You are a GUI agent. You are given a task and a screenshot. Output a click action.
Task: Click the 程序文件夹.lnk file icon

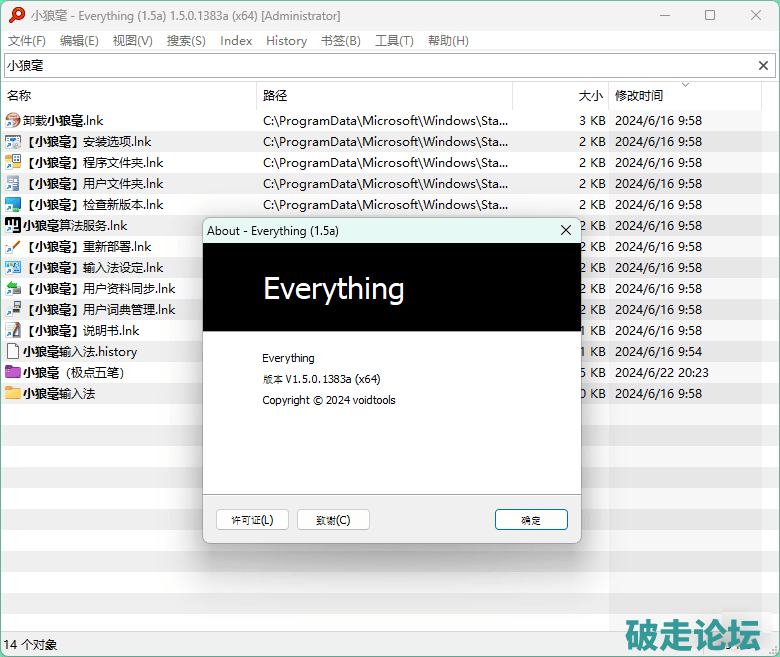13,163
